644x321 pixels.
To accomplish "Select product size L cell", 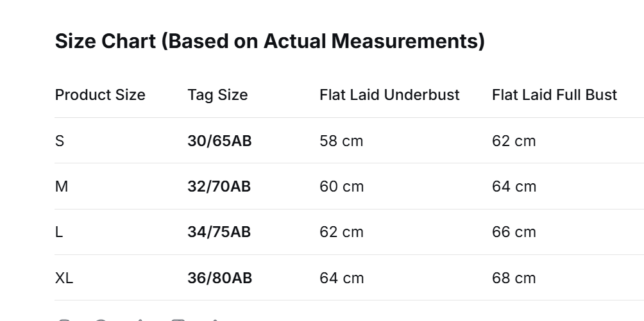I will (x=59, y=232).
